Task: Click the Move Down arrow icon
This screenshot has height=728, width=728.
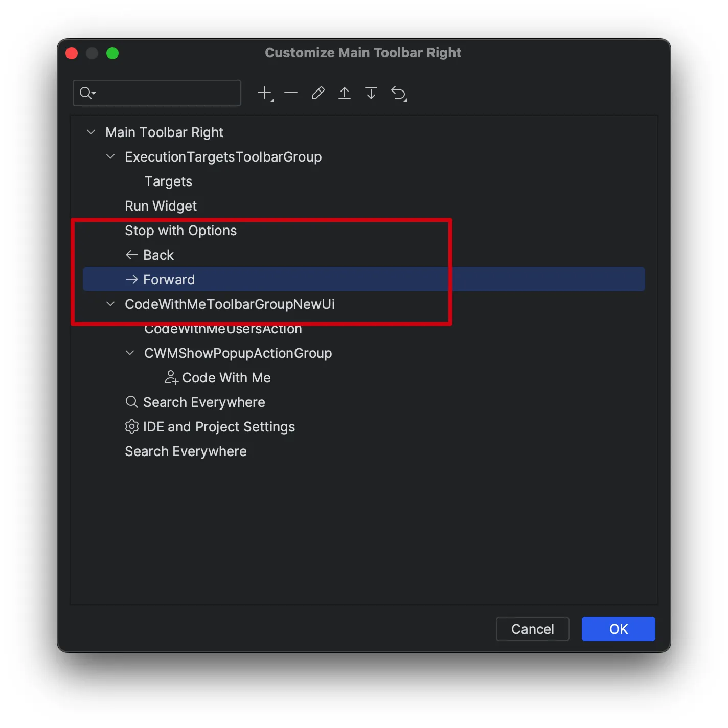Action: click(371, 93)
